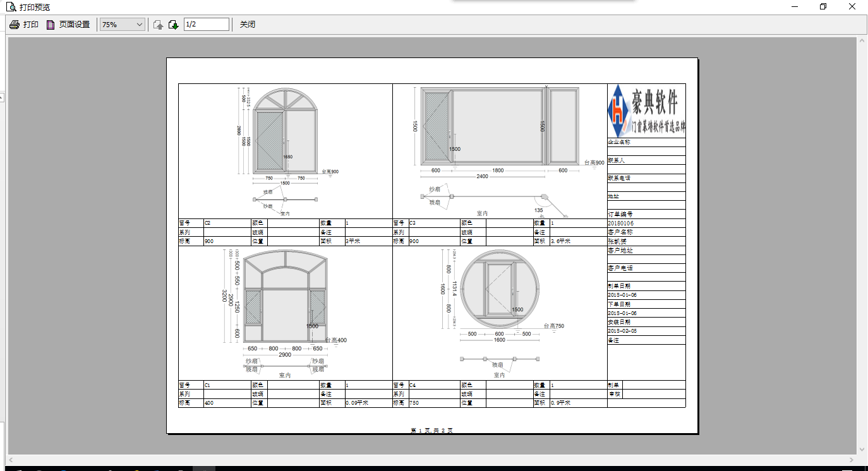
Task: Minimize the print preview window
Action: (x=795, y=7)
